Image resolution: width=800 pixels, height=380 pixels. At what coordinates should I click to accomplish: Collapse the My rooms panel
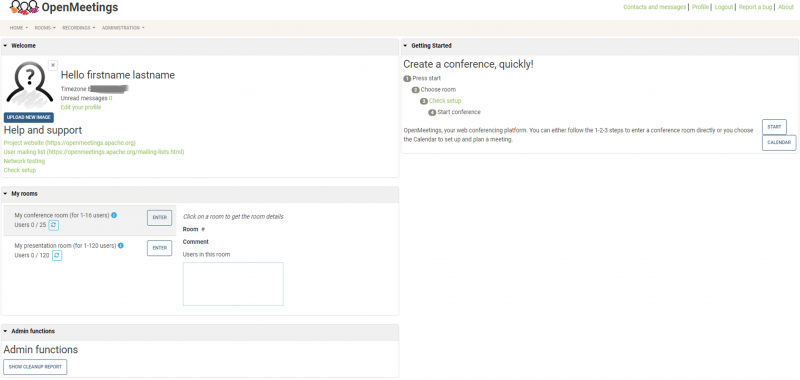click(x=5, y=194)
